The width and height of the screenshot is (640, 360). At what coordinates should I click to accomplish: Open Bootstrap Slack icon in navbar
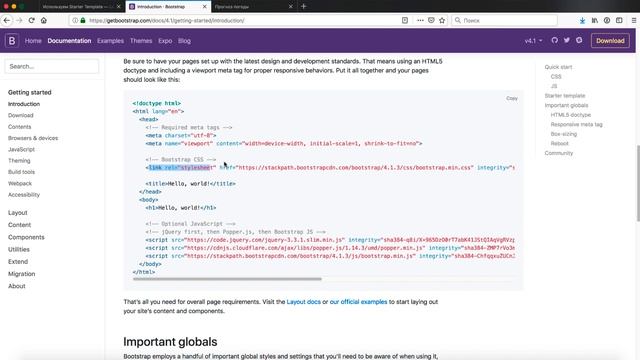(x=579, y=40)
